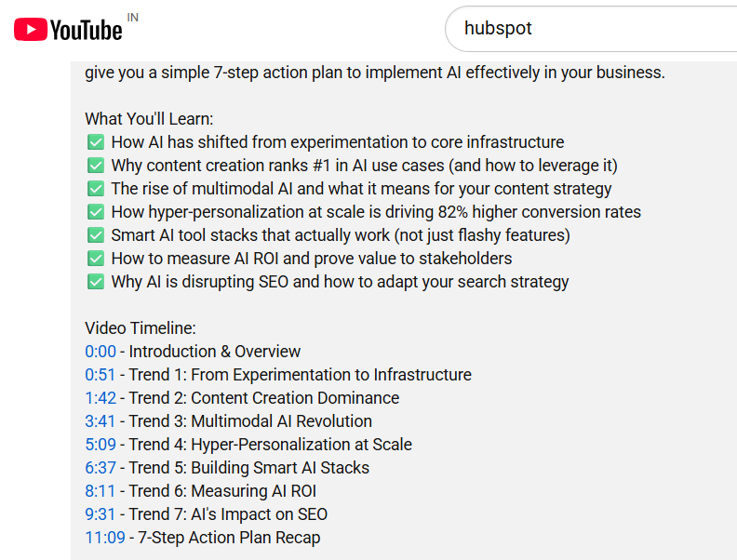Image resolution: width=737 pixels, height=560 pixels.
Task: Click the YouTube logo icon
Action: tap(31, 30)
